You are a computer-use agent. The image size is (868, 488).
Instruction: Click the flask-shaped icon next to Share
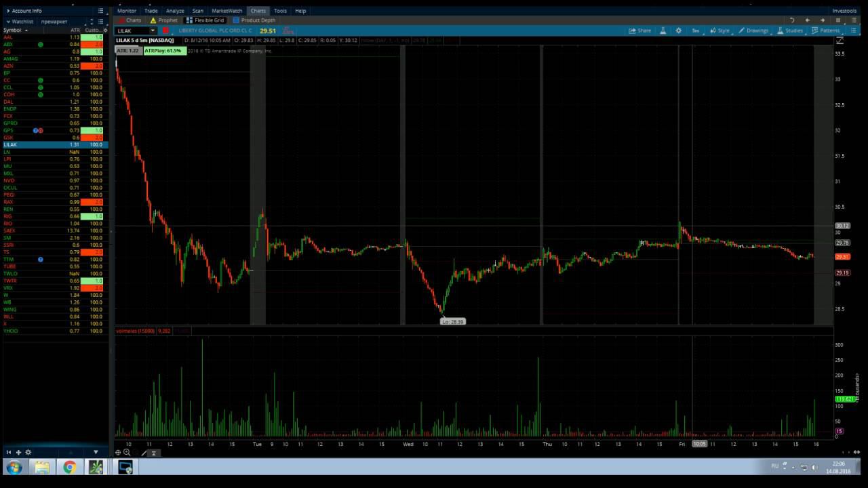coord(663,30)
